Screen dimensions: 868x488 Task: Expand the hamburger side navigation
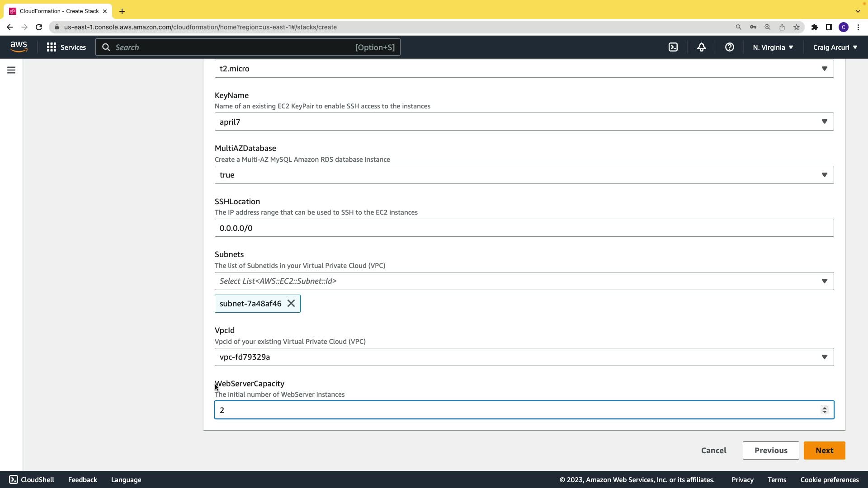coord(11,70)
